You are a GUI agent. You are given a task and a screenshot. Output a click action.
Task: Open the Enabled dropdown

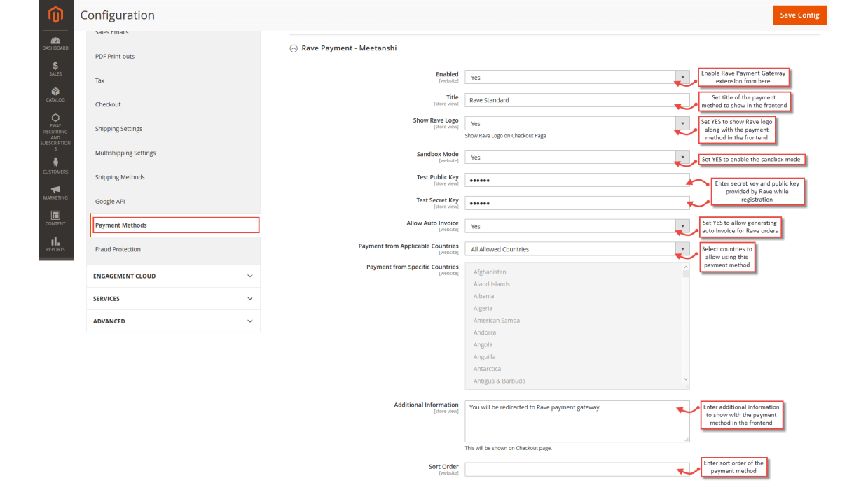point(577,78)
